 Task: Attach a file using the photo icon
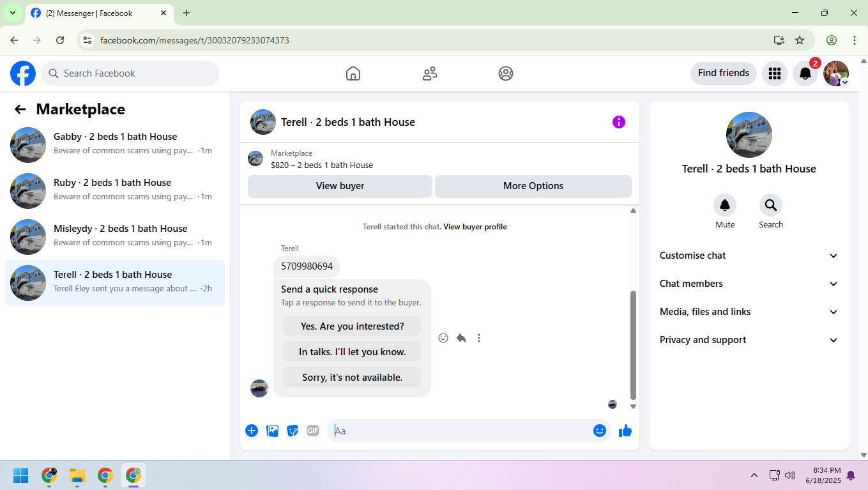tap(272, 431)
